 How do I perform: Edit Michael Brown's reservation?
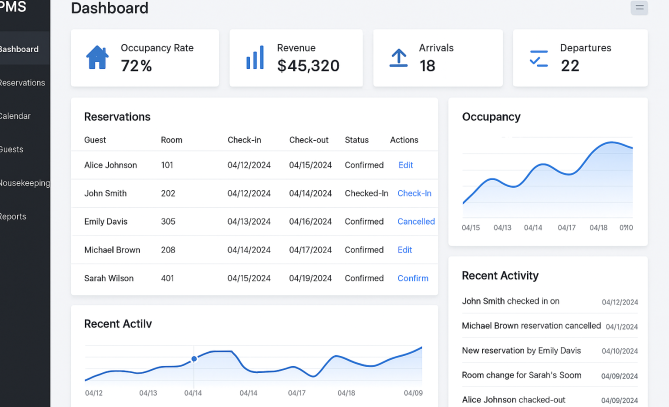[x=405, y=250]
